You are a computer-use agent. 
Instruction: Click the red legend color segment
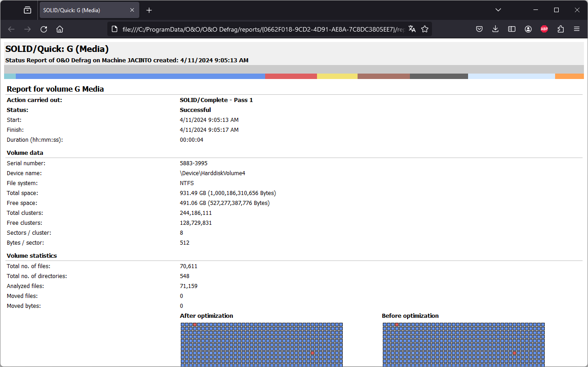point(291,76)
